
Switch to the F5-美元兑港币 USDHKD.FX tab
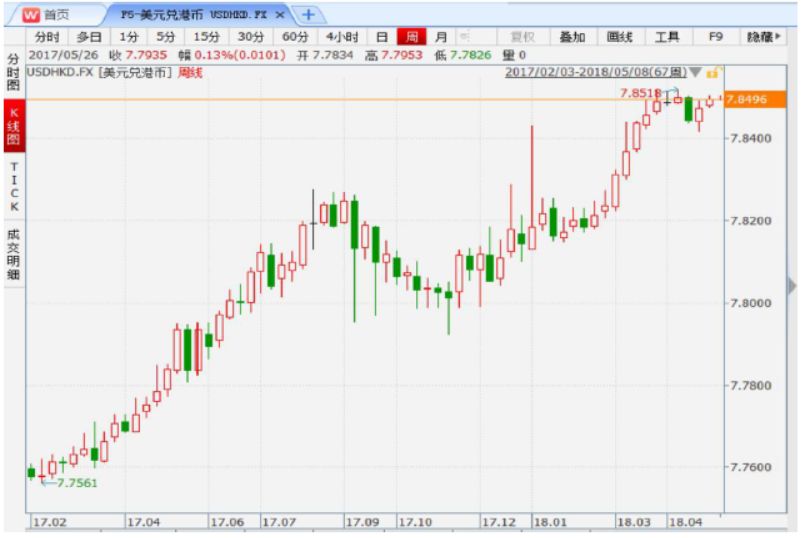point(194,15)
